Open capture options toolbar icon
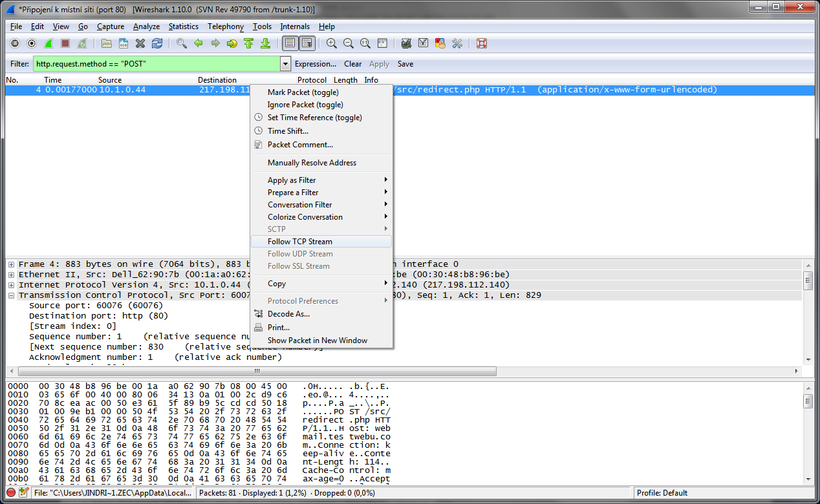The image size is (820, 504). coord(32,43)
